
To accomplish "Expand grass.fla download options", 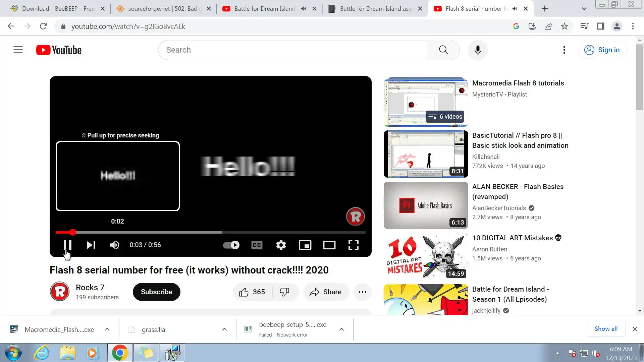I will coord(224,329).
